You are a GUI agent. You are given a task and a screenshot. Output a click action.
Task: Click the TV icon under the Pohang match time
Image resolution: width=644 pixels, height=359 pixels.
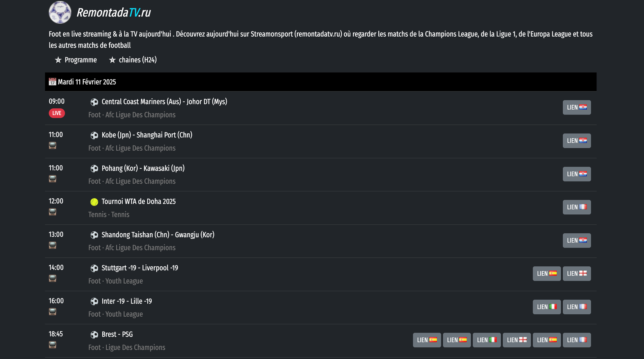52,178
